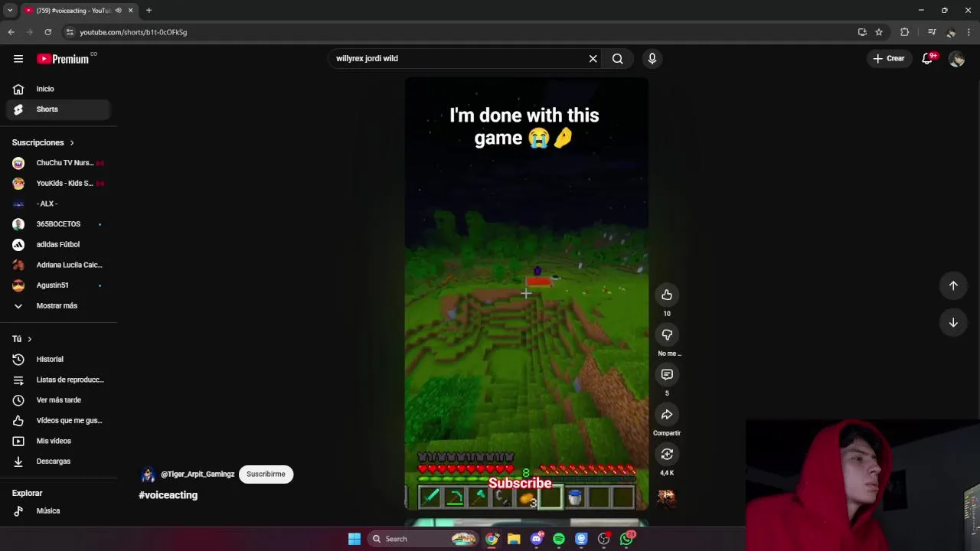The width and height of the screenshot is (980, 551).
Task: Open Listas de reproducción
Action: (x=58, y=380)
